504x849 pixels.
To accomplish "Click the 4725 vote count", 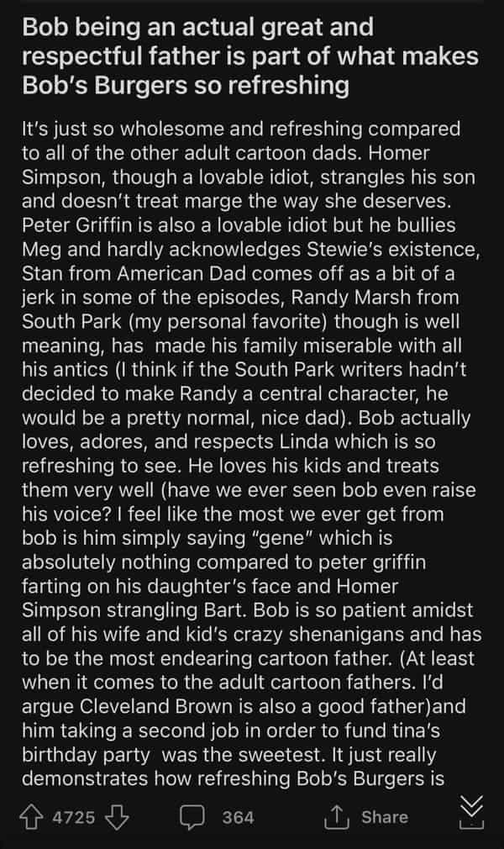I will [x=74, y=816].
